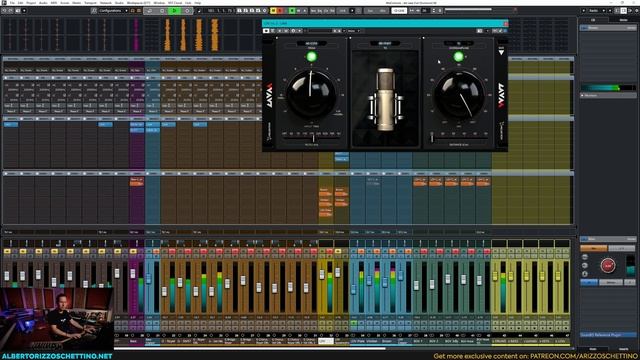Select numbered toolbar button 1

239,11
